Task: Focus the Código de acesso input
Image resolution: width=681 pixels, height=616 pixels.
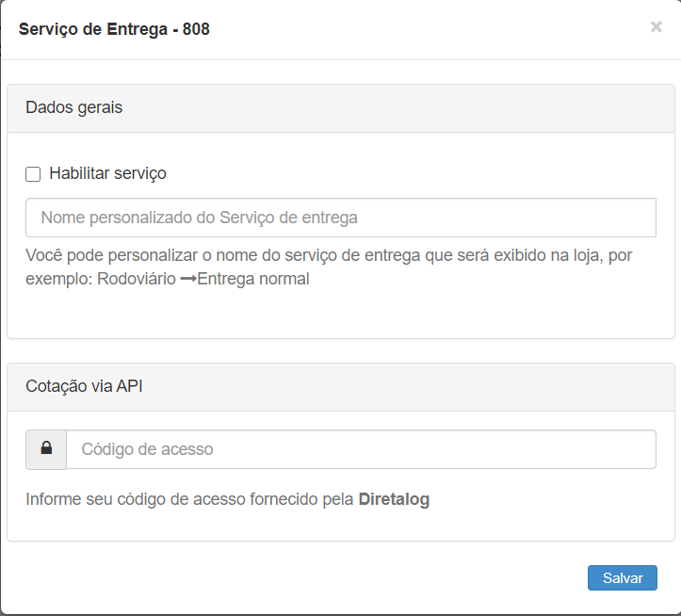Action: pos(360,449)
